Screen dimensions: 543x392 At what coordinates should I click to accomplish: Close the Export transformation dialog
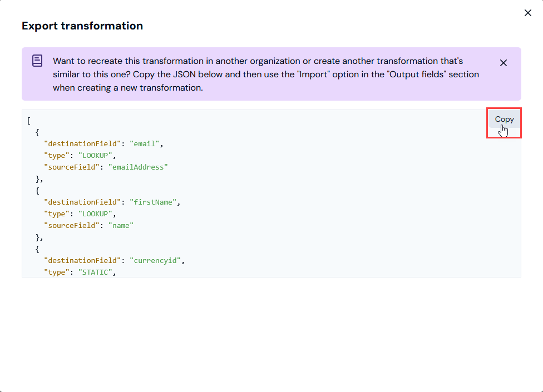[528, 13]
